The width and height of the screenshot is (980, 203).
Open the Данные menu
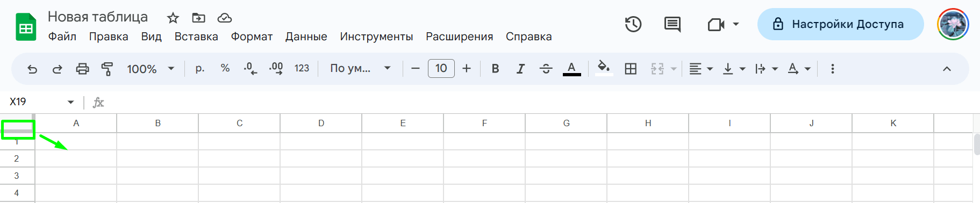[306, 37]
